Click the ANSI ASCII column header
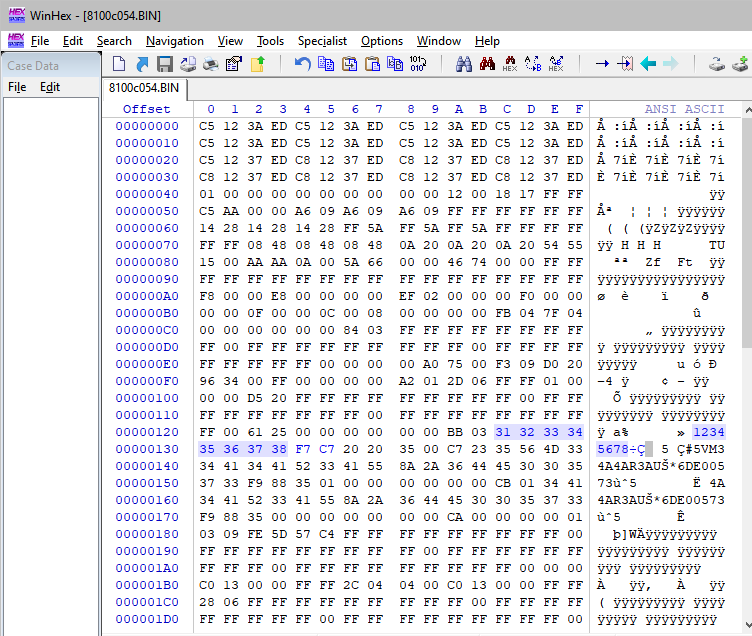The height and width of the screenshot is (636, 752). pos(684,109)
